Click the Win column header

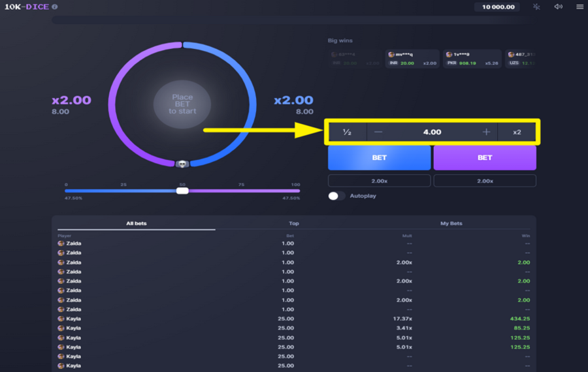coord(526,236)
